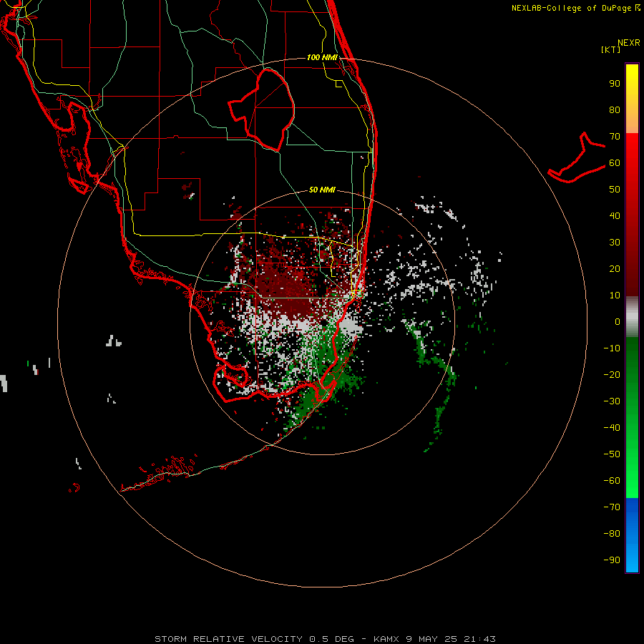Select the positive 50 scale value
644x644 pixels.
pos(615,190)
